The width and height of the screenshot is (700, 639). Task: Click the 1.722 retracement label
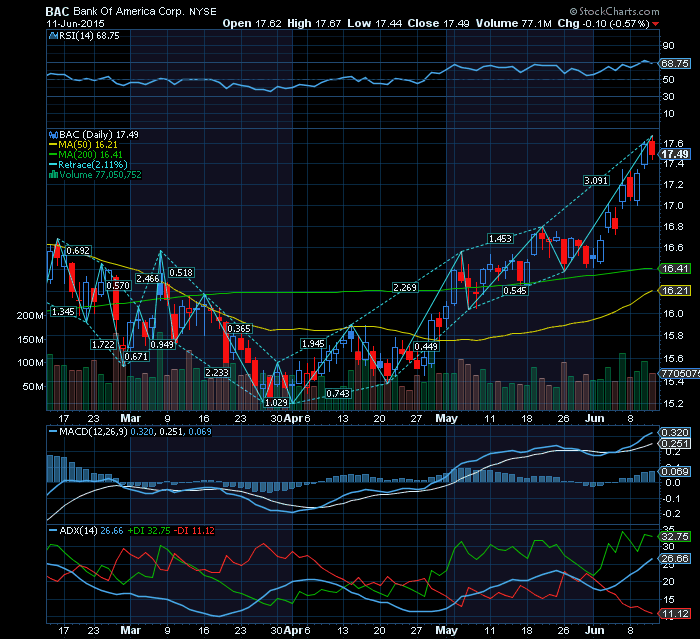tap(103, 345)
